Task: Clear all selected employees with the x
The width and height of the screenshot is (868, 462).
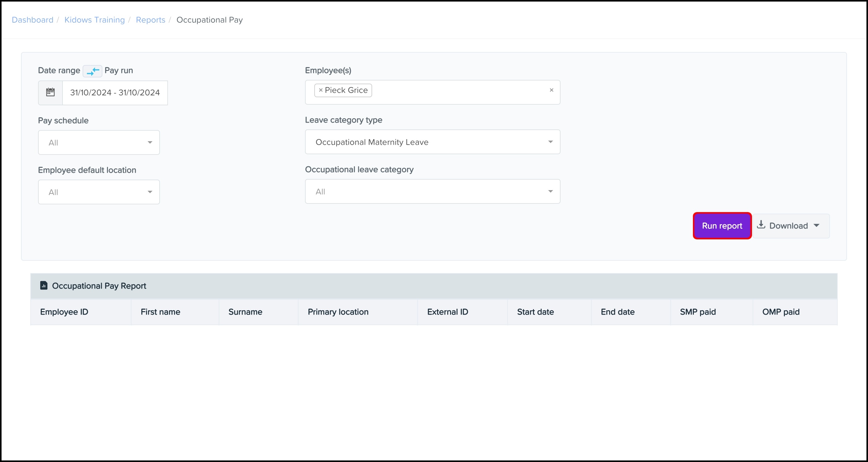Action: [x=551, y=90]
